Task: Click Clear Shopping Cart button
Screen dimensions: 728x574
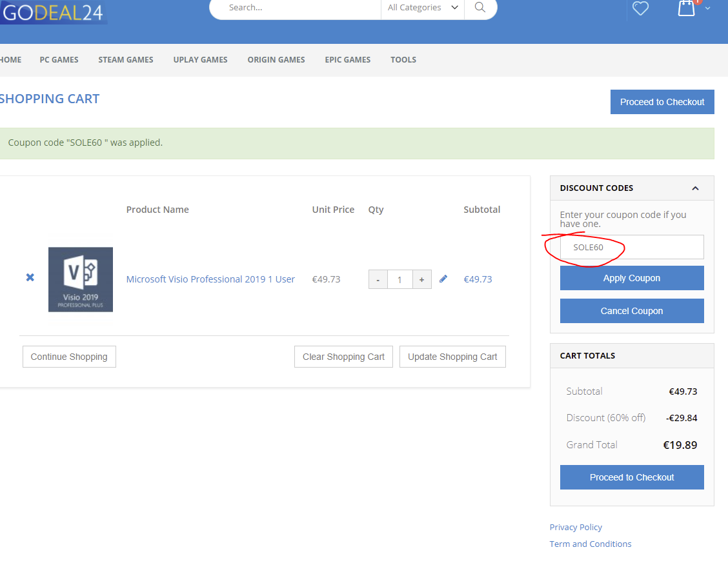Action: tap(343, 357)
